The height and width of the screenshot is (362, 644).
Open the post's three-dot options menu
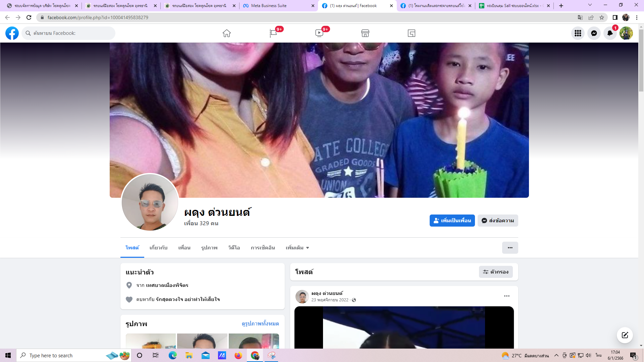coord(507,296)
